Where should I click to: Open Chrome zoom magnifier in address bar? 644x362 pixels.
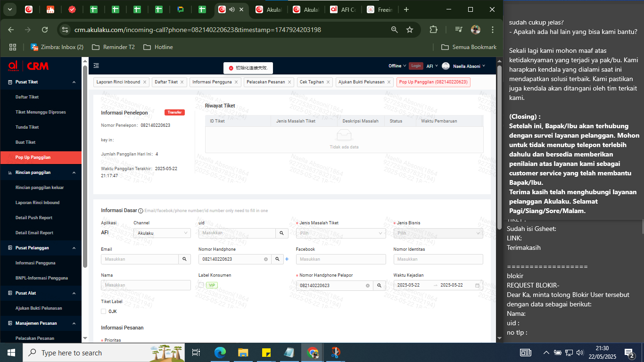395,30
